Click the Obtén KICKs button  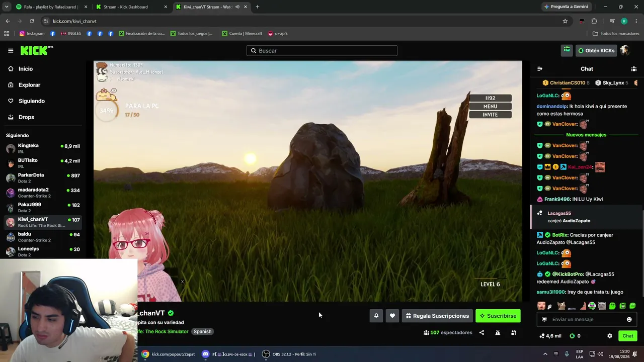pyautogui.click(x=596, y=50)
